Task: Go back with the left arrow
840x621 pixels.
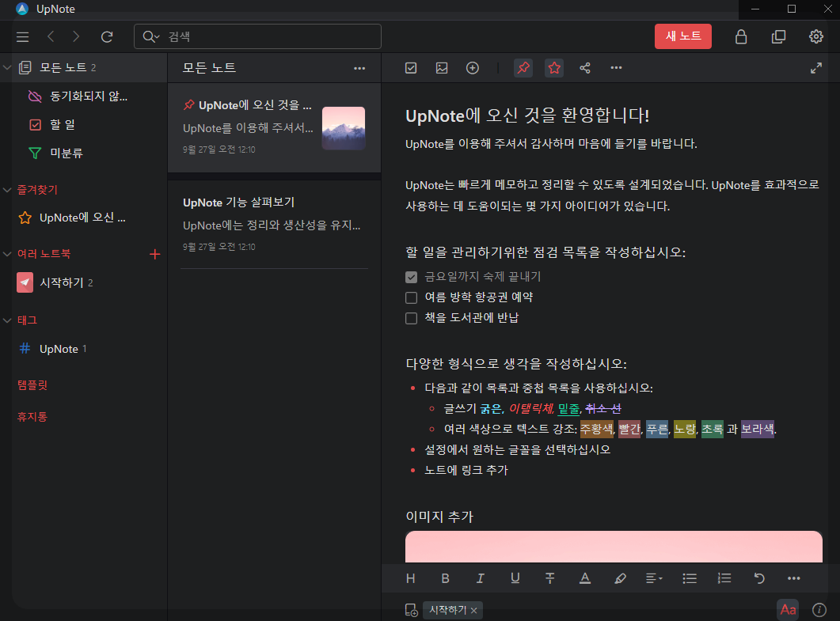Action: click(x=51, y=36)
